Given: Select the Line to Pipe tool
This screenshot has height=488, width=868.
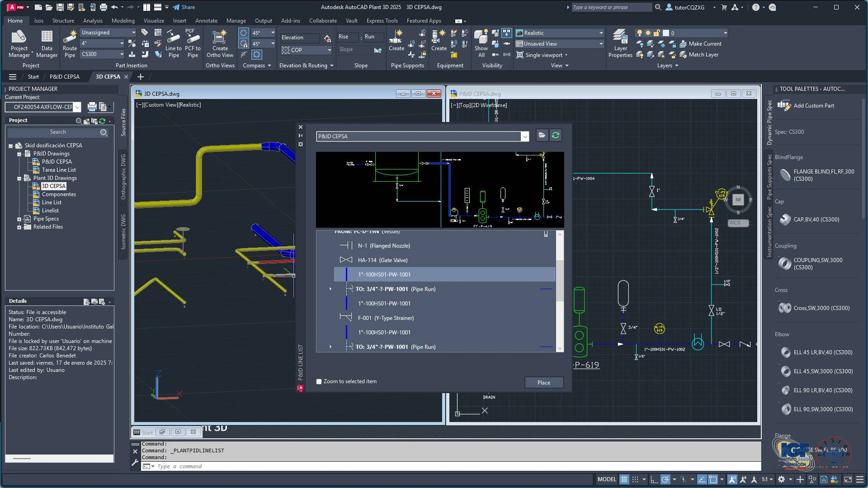Looking at the screenshot, I should [x=174, y=44].
